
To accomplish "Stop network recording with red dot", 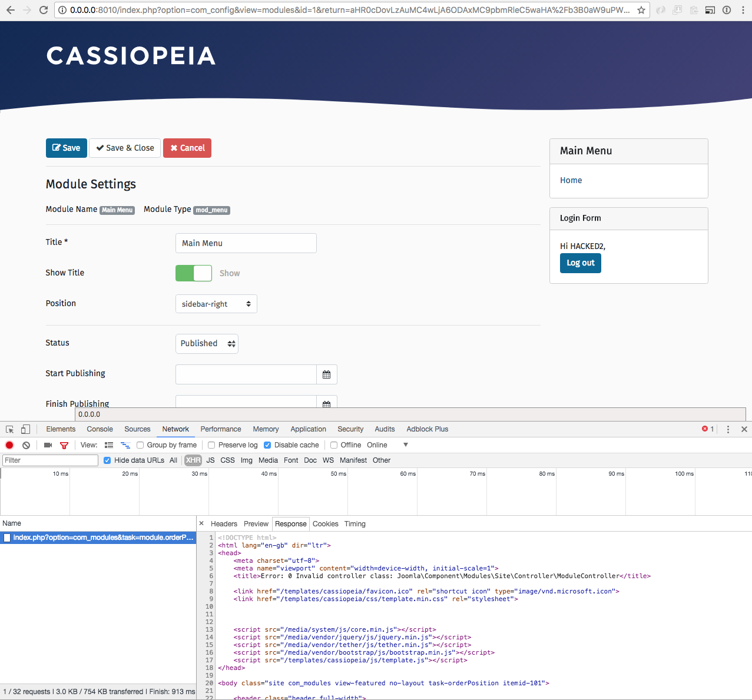I will click(x=9, y=445).
